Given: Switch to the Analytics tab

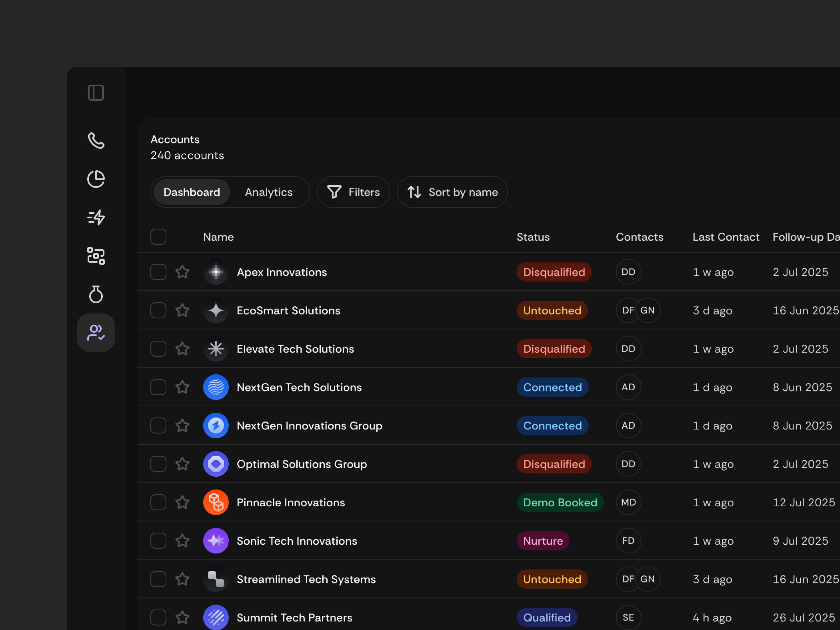Looking at the screenshot, I should (269, 192).
